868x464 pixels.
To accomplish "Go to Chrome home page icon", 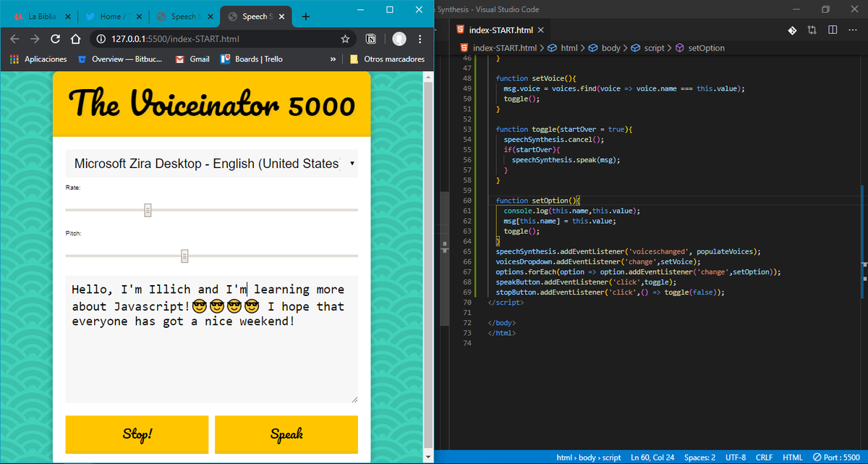I will point(75,39).
